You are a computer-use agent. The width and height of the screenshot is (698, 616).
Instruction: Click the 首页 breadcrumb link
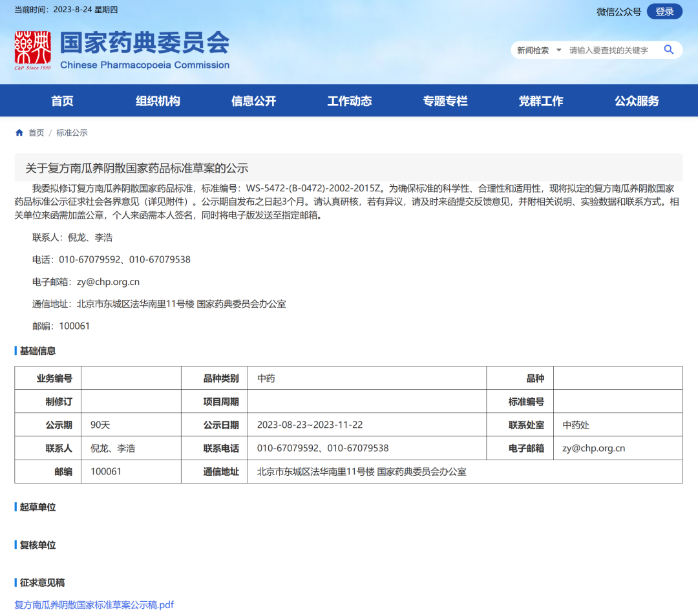[36, 133]
